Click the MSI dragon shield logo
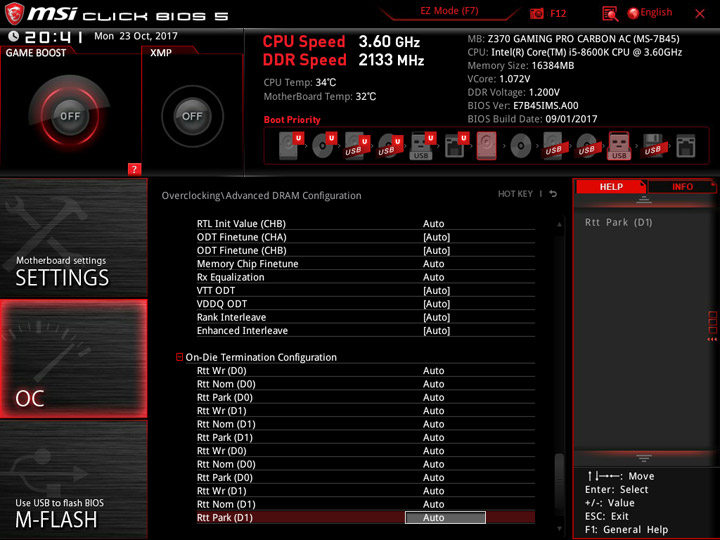Screen dimensions: 720x540 pyautogui.click(x=14, y=13)
